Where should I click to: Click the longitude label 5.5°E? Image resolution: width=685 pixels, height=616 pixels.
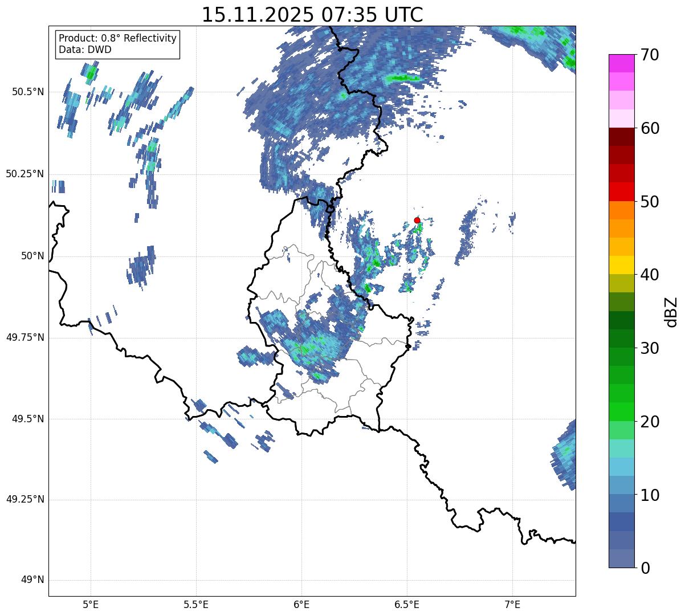(196, 605)
